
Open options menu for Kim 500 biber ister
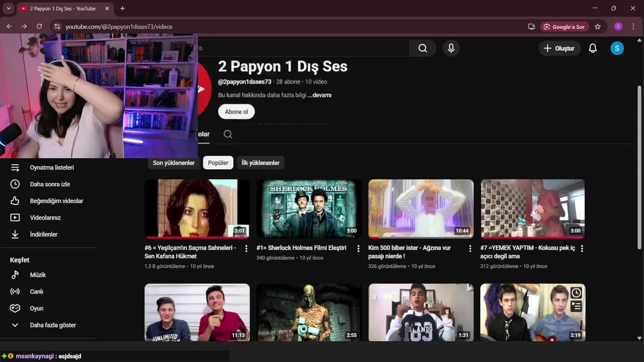point(470,248)
